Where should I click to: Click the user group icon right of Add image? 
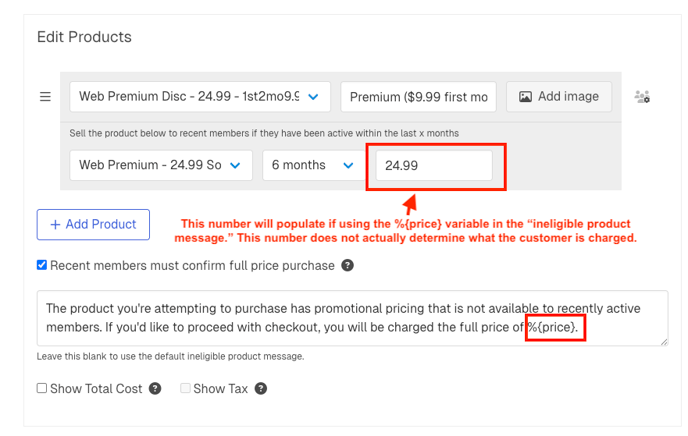pyautogui.click(x=642, y=97)
